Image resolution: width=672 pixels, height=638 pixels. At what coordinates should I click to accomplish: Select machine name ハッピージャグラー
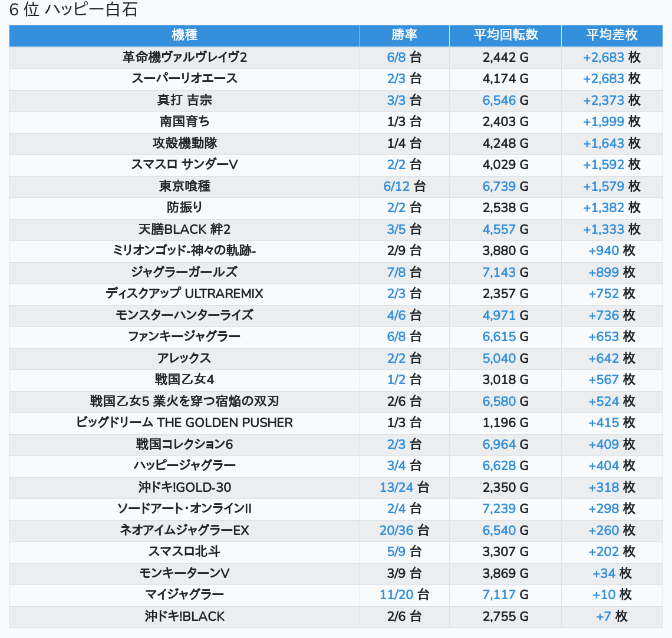[185, 466]
